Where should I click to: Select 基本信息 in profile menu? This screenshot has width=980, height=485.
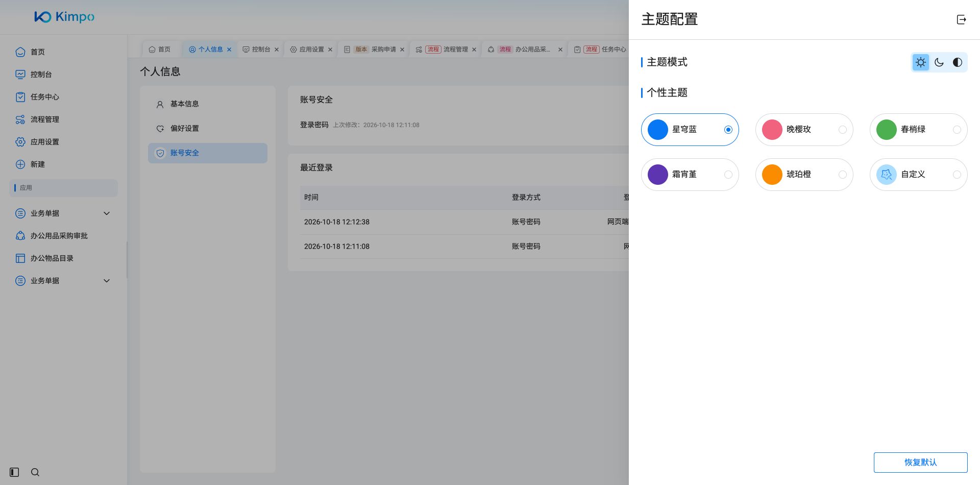point(208,104)
